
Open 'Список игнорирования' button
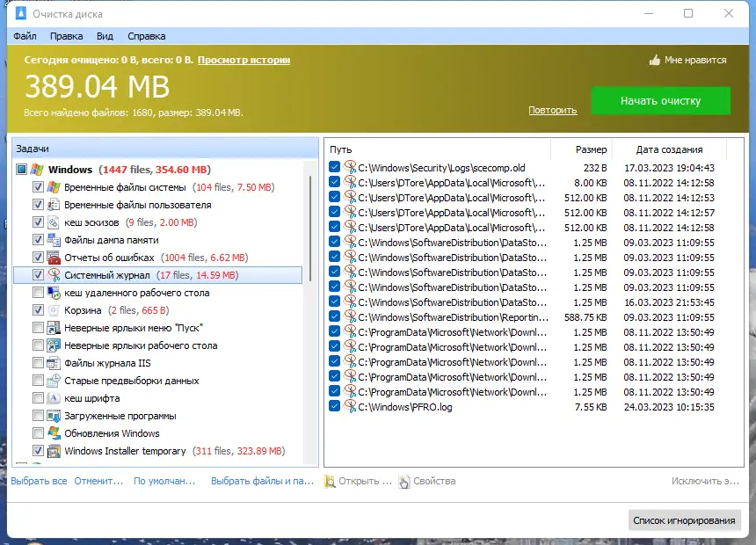tap(684, 520)
